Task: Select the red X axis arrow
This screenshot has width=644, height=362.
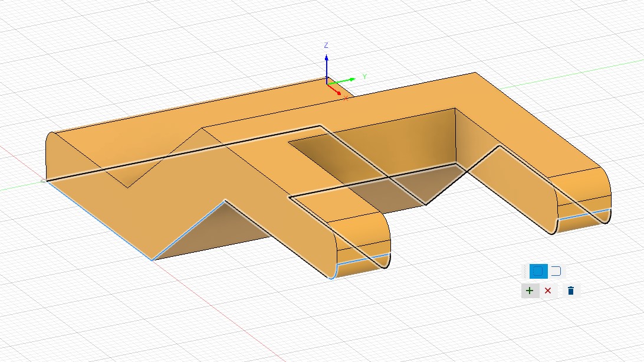Action: point(334,89)
